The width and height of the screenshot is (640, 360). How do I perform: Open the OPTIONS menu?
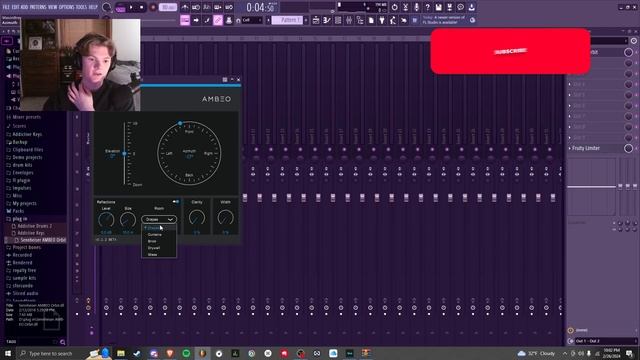pyautogui.click(x=67, y=7)
